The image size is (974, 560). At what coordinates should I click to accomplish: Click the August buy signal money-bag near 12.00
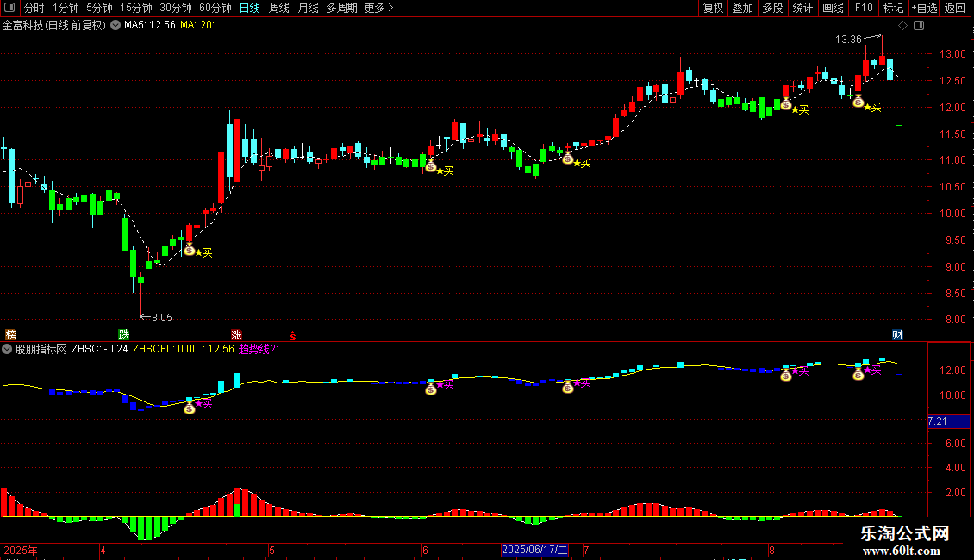pos(786,104)
